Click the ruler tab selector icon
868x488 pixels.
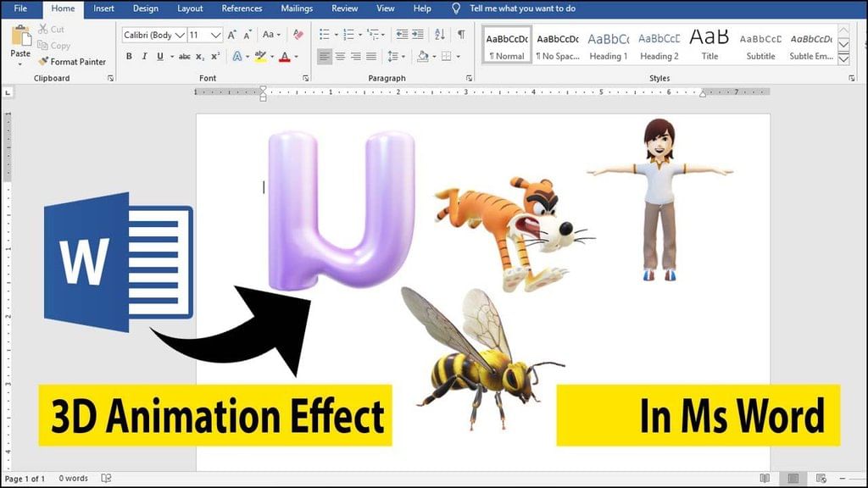pyautogui.click(x=7, y=92)
